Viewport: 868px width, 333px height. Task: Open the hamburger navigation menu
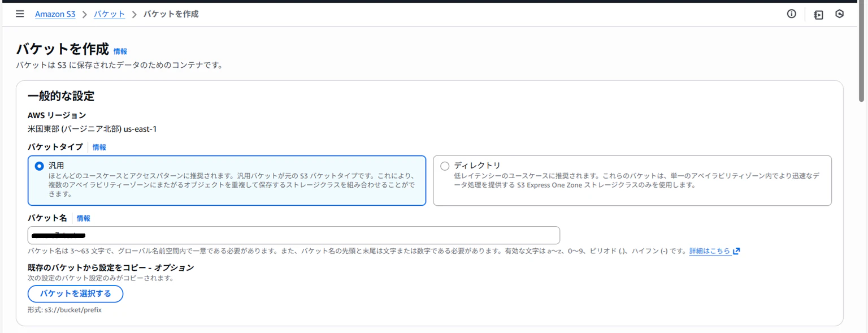(20, 14)
